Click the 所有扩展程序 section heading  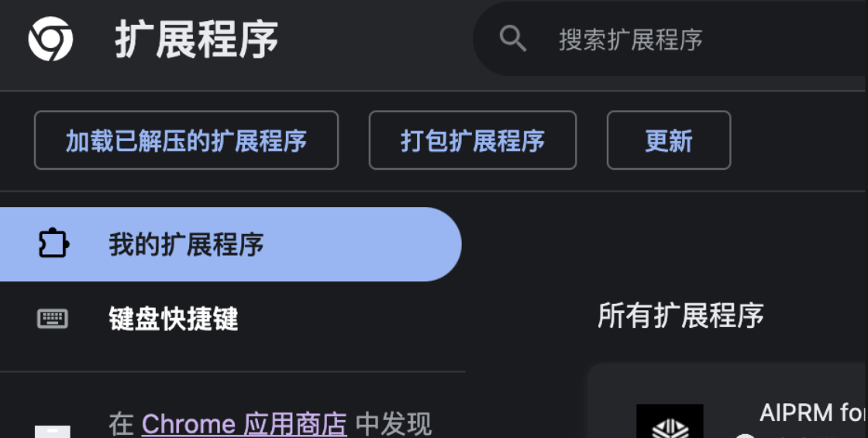point(680,315)
